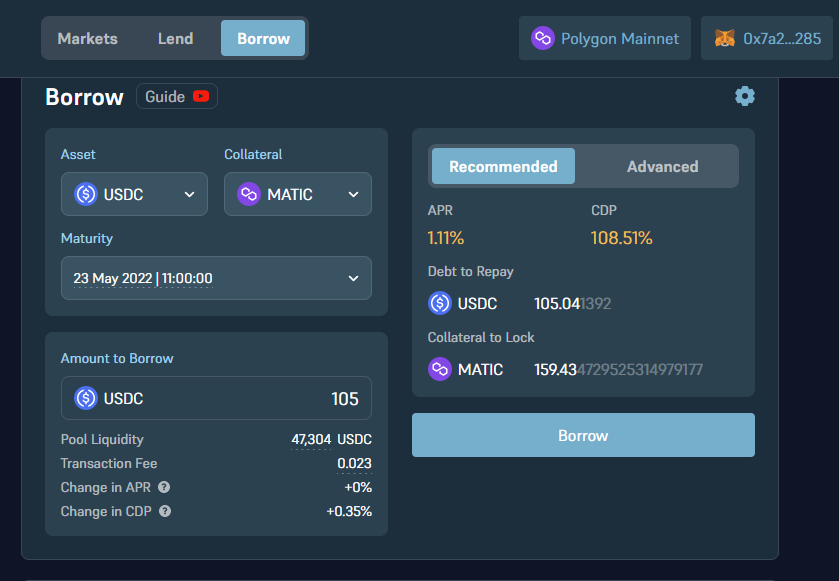Viewport: 839px width, 581px height.
Task: Expand the Collateral MATIC dropdown arrow
Action: tap(353, 194)
